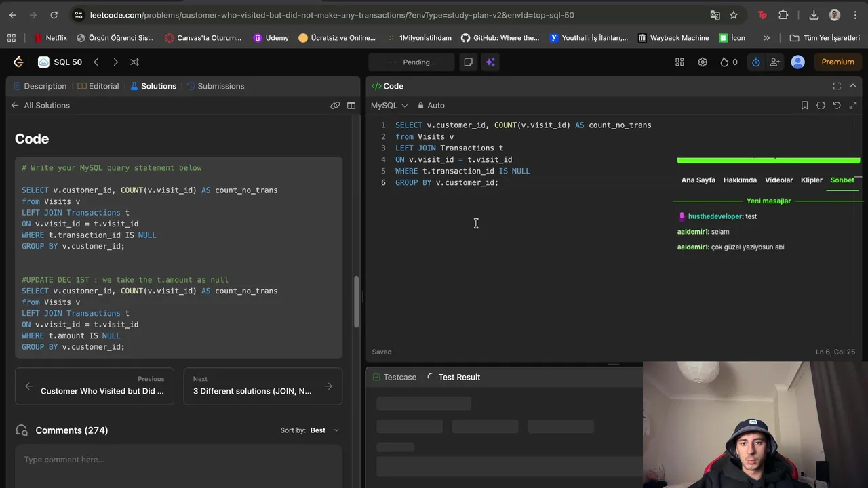Open the browser extensions puzzle icon
Screen dimensions: 868x488
pos(783,15)
